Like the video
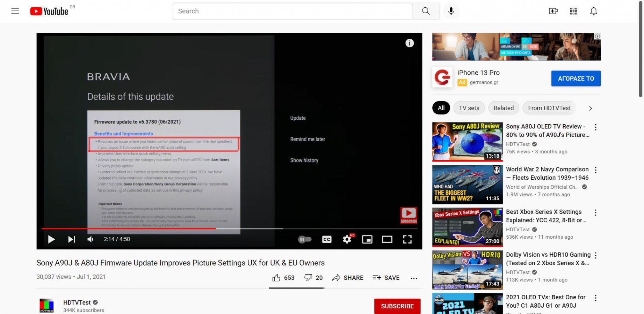This screenshot has height=314, width=644. (x=283, y=278)
